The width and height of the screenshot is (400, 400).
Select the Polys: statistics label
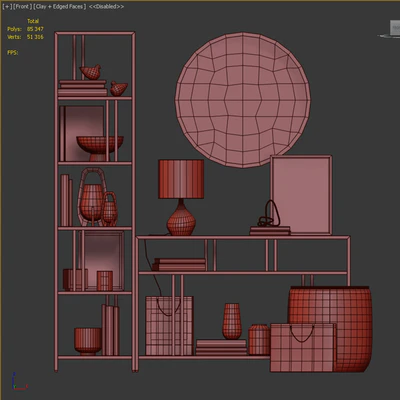pos(14,29)
